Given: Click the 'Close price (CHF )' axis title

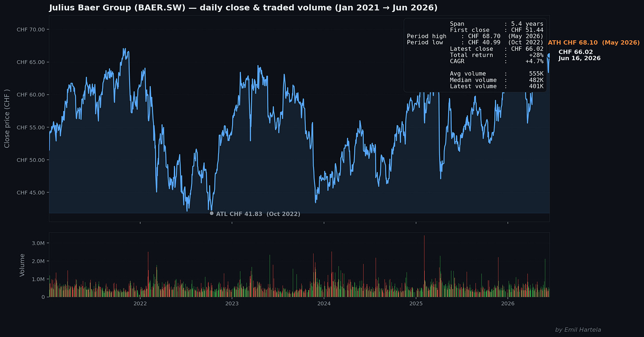Looking at the screenshot, I should coord(7,119).
